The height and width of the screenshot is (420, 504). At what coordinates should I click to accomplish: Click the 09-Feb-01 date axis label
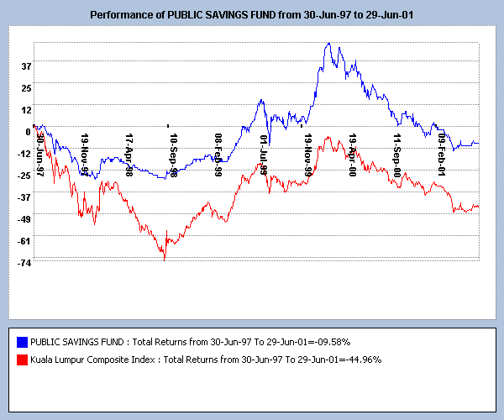pyautogui.click(x=442, y=155)
